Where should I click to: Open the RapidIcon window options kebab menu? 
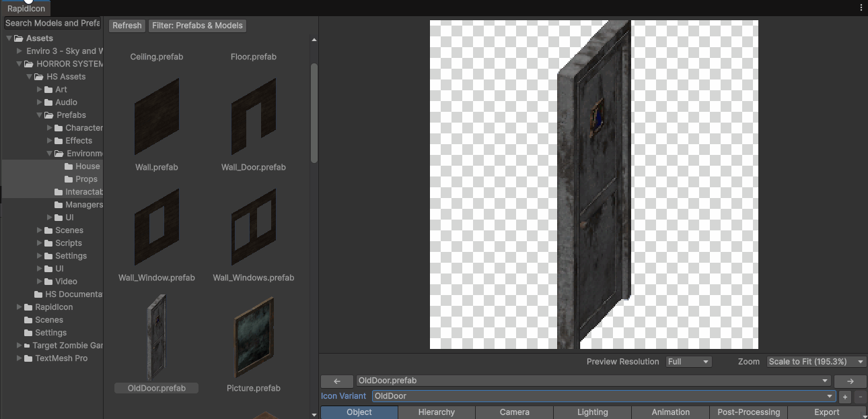[861, 8]
